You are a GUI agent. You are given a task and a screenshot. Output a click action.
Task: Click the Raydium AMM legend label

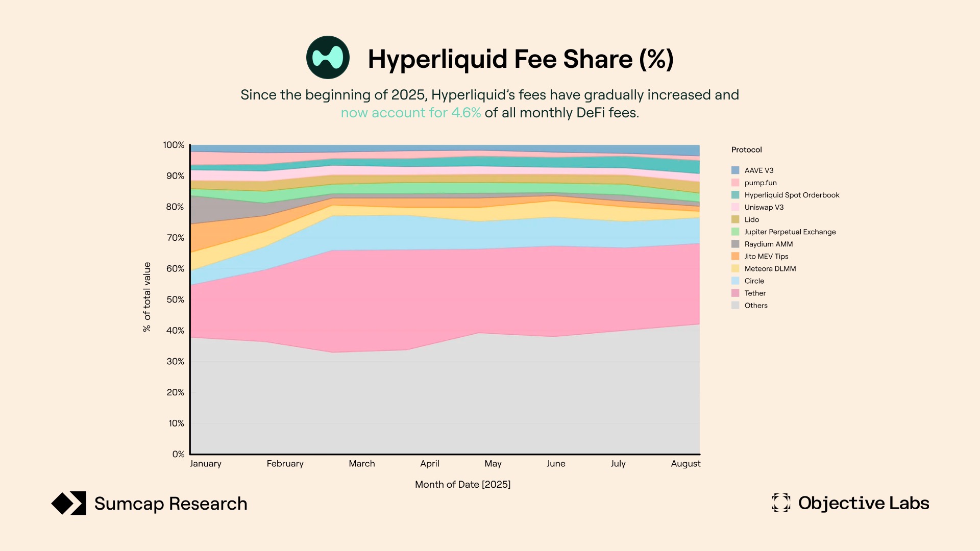(768, 244)
